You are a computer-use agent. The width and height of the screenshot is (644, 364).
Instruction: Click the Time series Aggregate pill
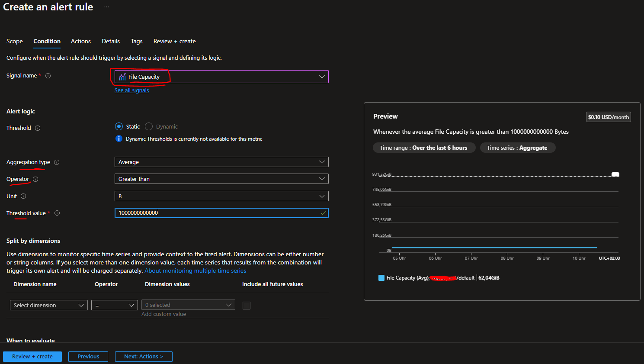(517, 148)
